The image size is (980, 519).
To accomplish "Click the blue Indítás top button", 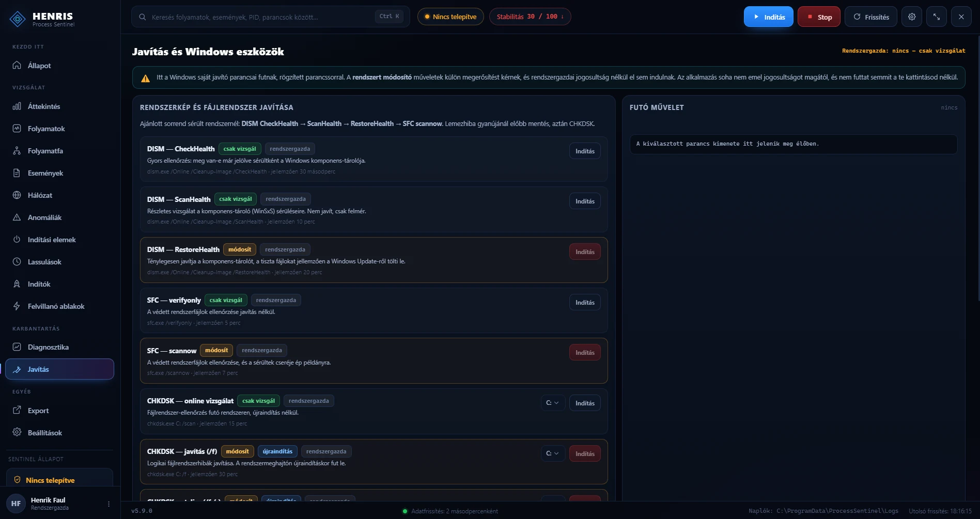I will point(769,17).
